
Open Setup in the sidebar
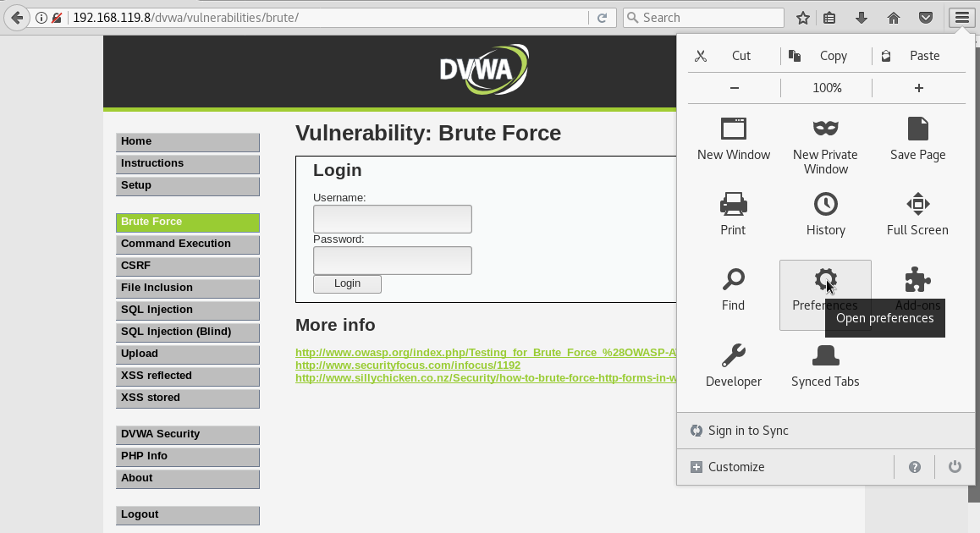[188, 185]
